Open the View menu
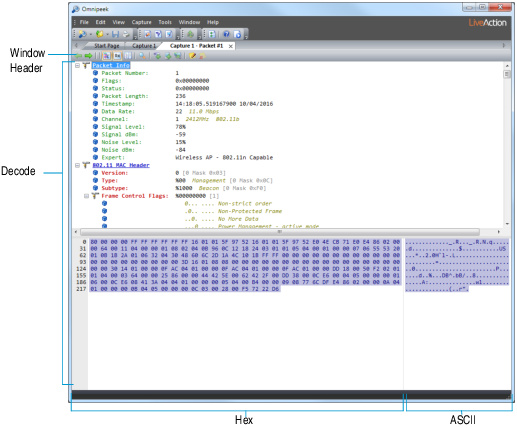The image size is (517, 428). 118,22
